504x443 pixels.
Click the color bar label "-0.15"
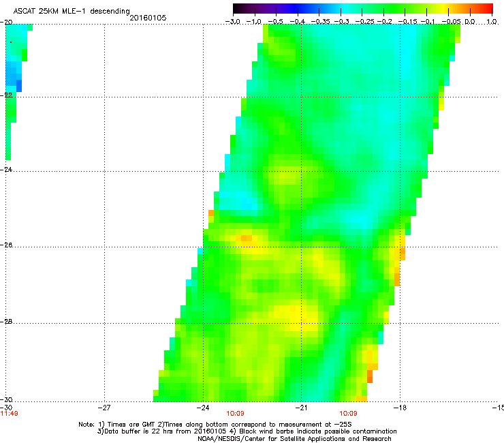pyautogui.click(x=407, y=22)
